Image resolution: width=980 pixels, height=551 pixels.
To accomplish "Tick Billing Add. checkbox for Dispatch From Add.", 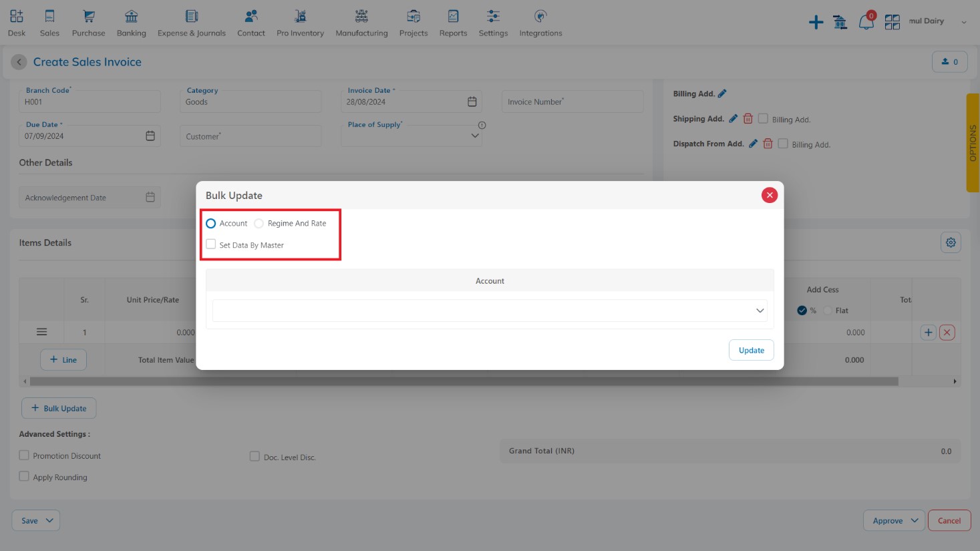I will click(783, 144).
